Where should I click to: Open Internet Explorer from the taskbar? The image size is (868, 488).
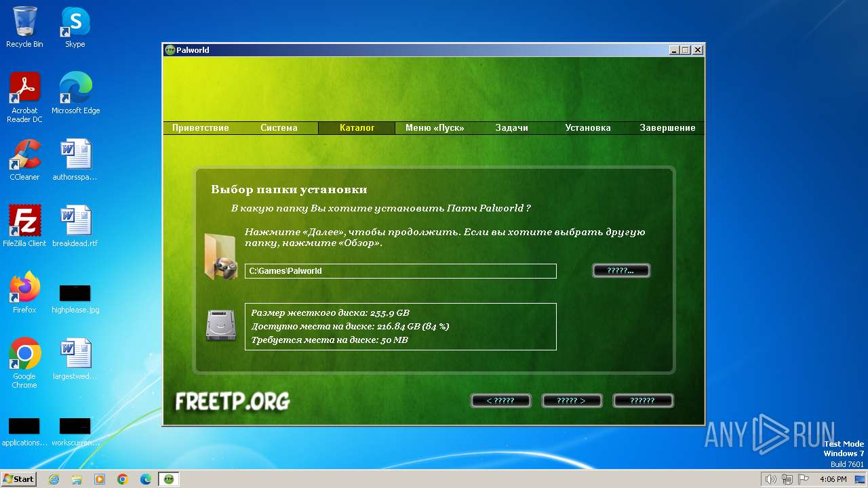(54, 479)
